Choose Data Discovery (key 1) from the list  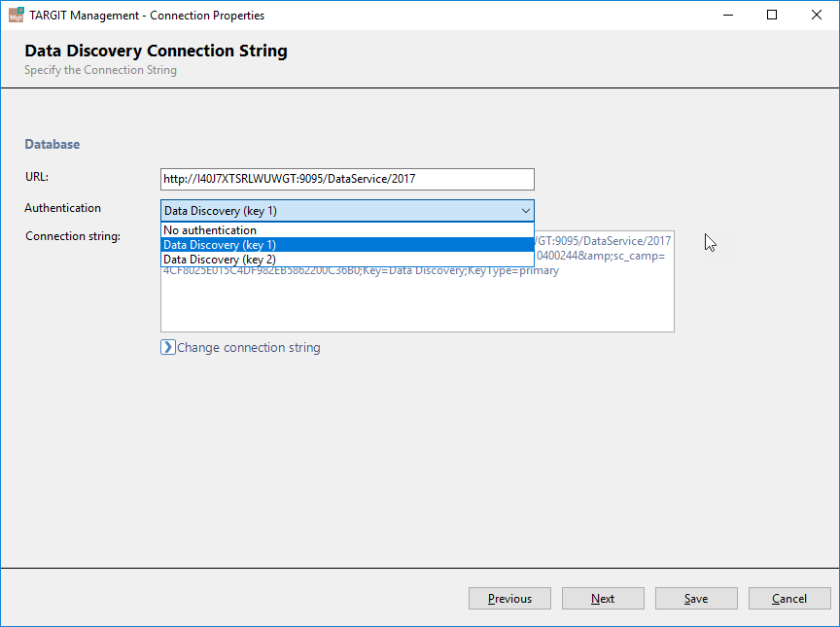tap(347, 245)
